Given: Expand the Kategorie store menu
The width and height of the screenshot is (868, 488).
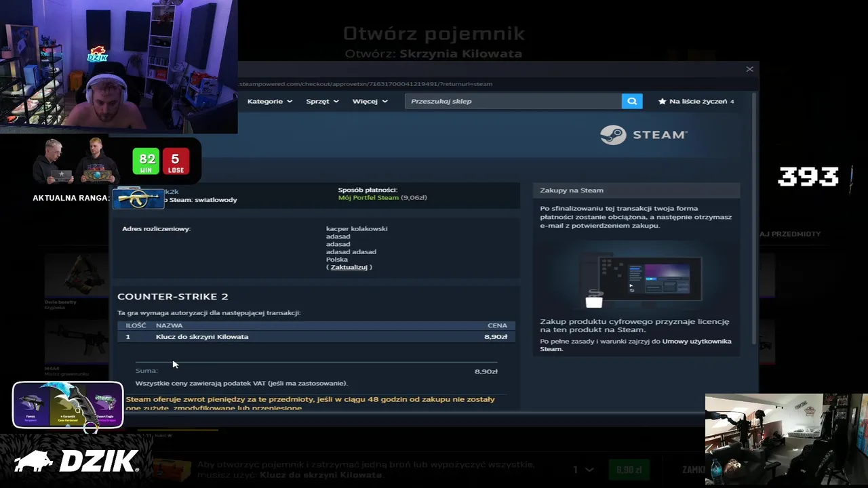Looking at the screenshot, I should [x=269, y=101].
